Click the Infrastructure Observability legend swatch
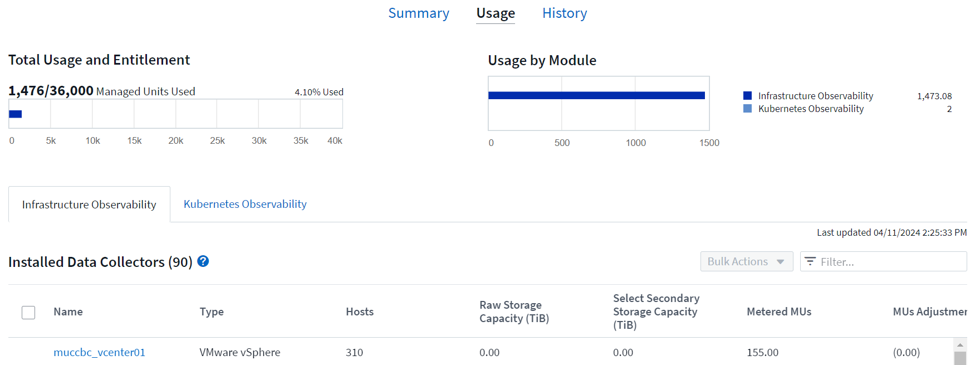 (x=747, y=96)
